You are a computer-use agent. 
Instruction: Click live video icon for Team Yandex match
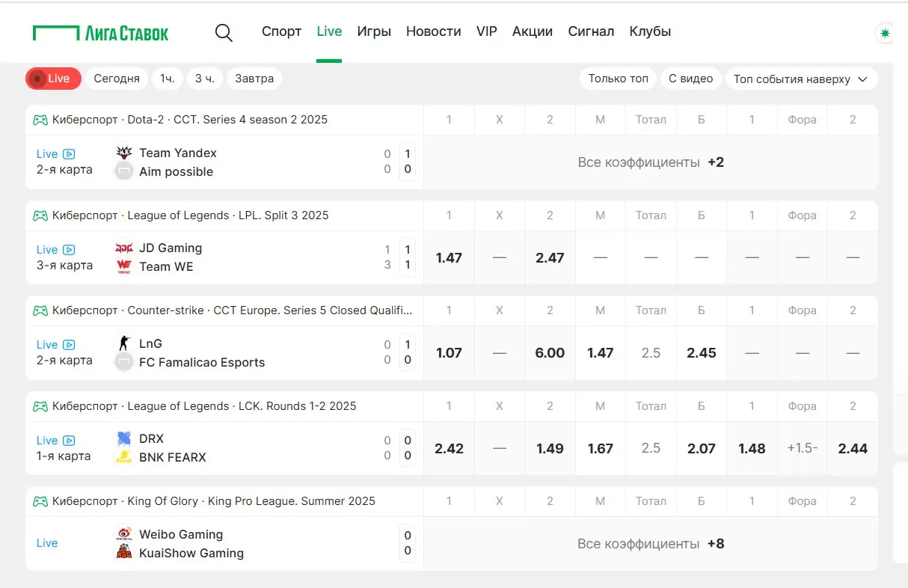(x=69, y=154)
